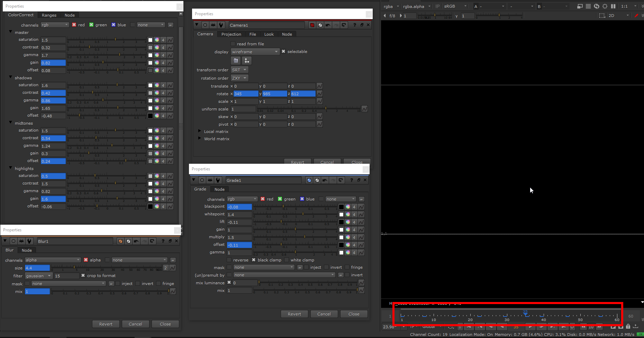This screenshot has height=338, width=644.
Task: Open the display wireframe dropdown
Action: 255,52
